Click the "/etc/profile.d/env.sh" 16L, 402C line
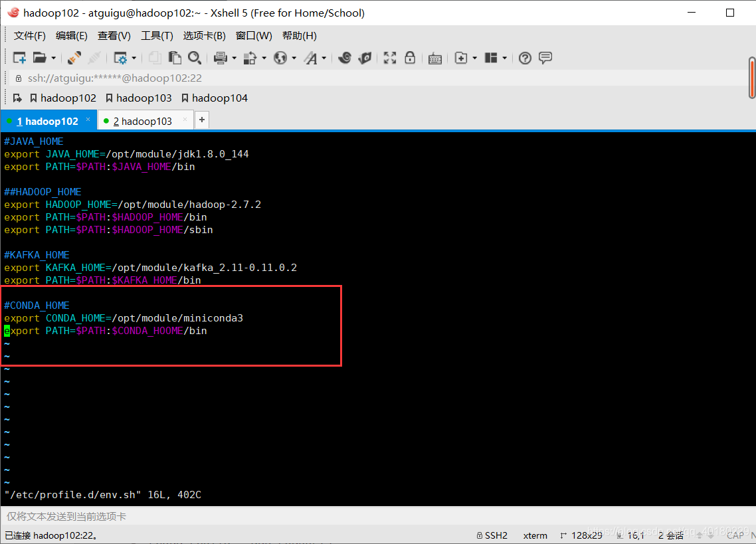The width and height of the screenshot is (756, 544). click(103, 495)
